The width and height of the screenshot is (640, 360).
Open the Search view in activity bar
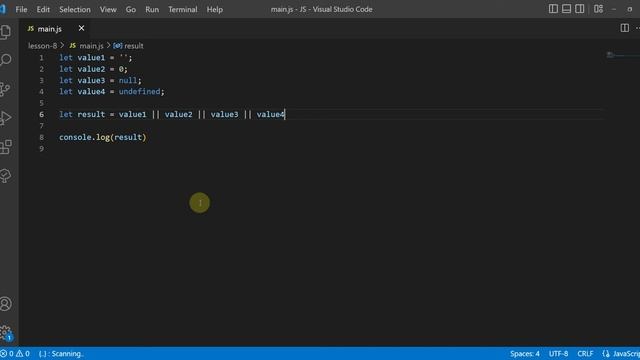point(6,60)
